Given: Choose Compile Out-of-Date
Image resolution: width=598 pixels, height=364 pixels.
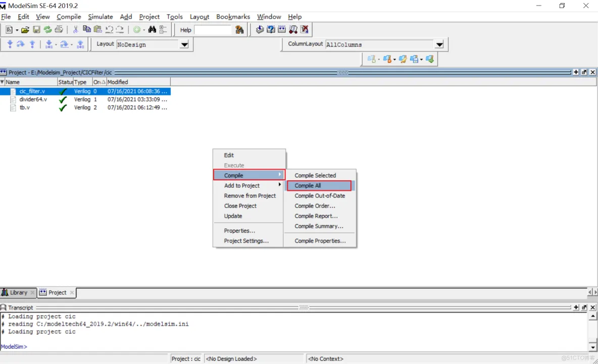Looking at the screenshot, I should click(320, 195).
